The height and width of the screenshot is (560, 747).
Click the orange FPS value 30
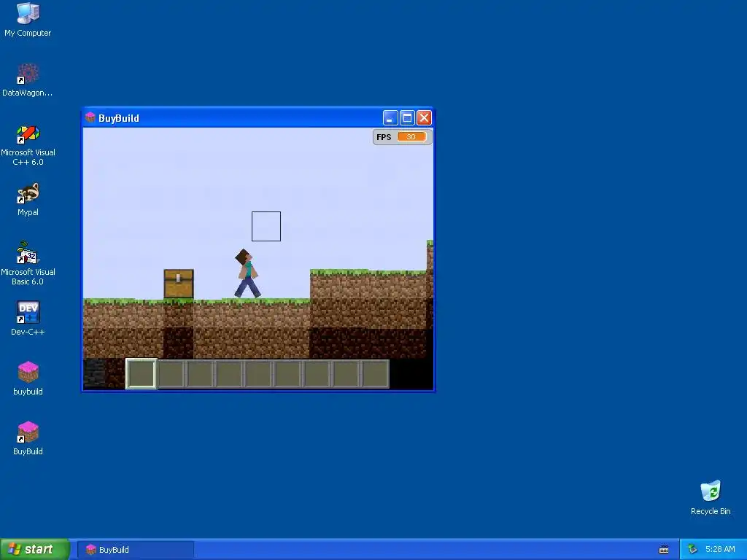tap(411, 136)
